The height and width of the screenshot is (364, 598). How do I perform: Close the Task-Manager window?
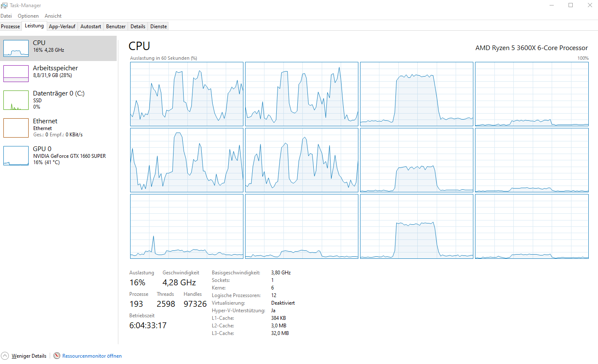(590, 5)
